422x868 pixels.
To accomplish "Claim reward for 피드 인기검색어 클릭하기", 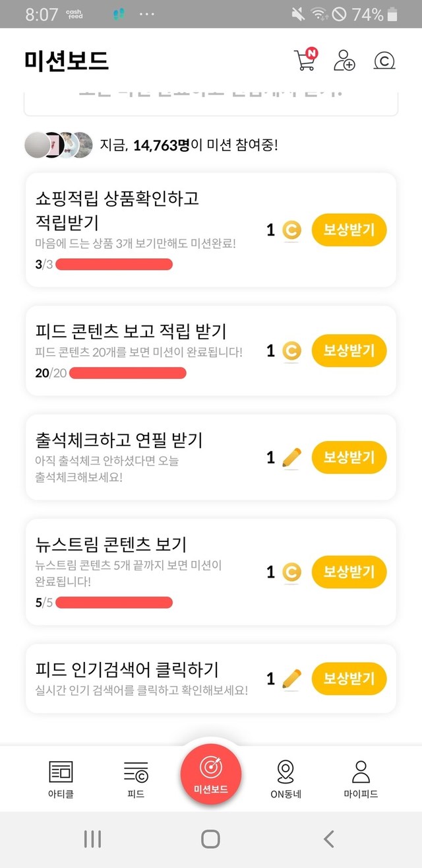I will 349,679.
